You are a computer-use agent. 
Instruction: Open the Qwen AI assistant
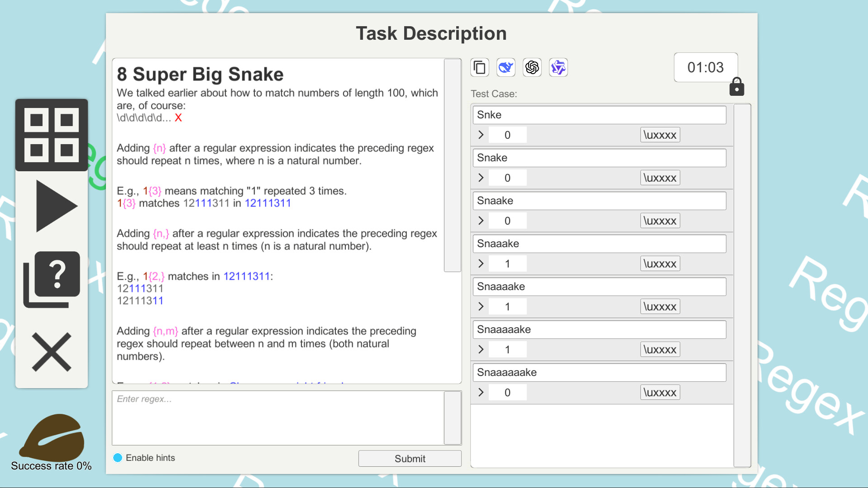pos(558,67)
